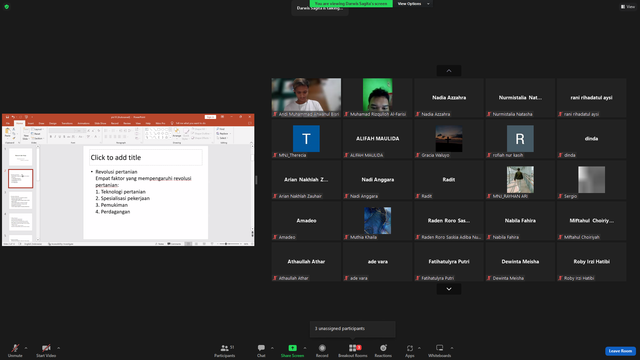
Task: Switch to the Design tab in PowerPoint
Action: click(x=53, y=123)
